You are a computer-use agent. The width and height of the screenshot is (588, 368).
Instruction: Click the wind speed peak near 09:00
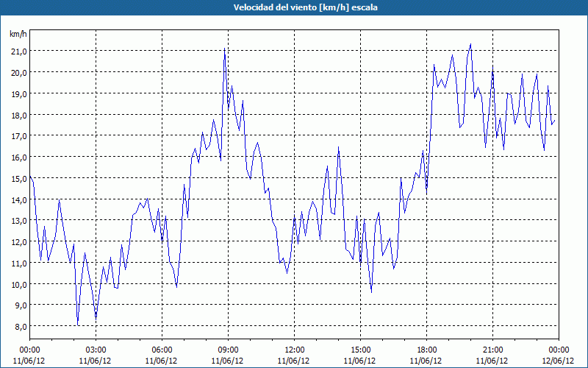click(224, 49)
